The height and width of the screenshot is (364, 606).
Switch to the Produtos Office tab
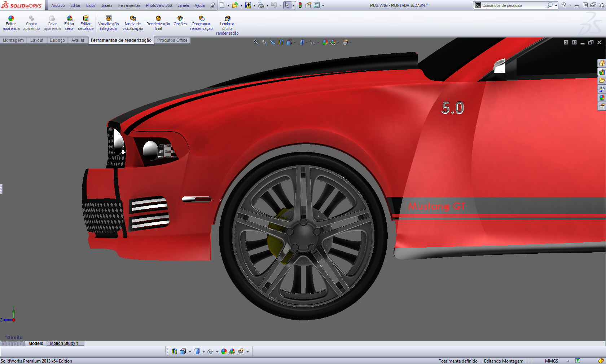(x=172, y=40)
